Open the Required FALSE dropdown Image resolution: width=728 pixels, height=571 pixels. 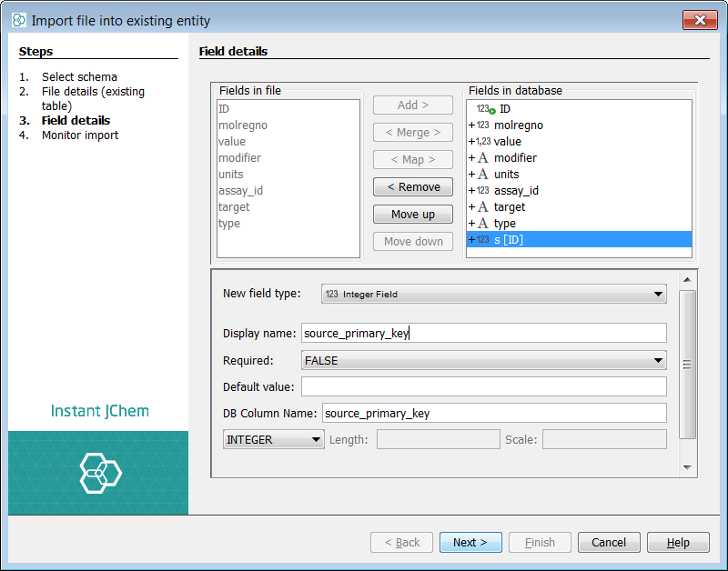(x=483, y=361)
